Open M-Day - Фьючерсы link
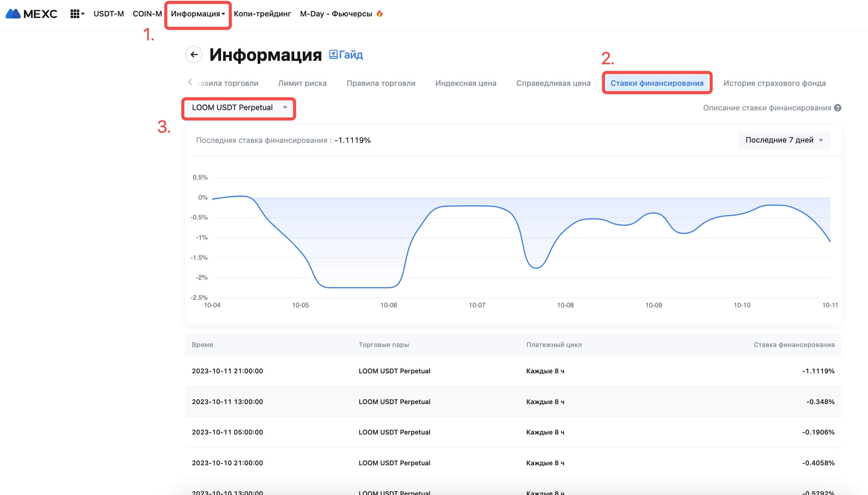The height and width of the screenshot is (495, 868). tap(336, 14)
